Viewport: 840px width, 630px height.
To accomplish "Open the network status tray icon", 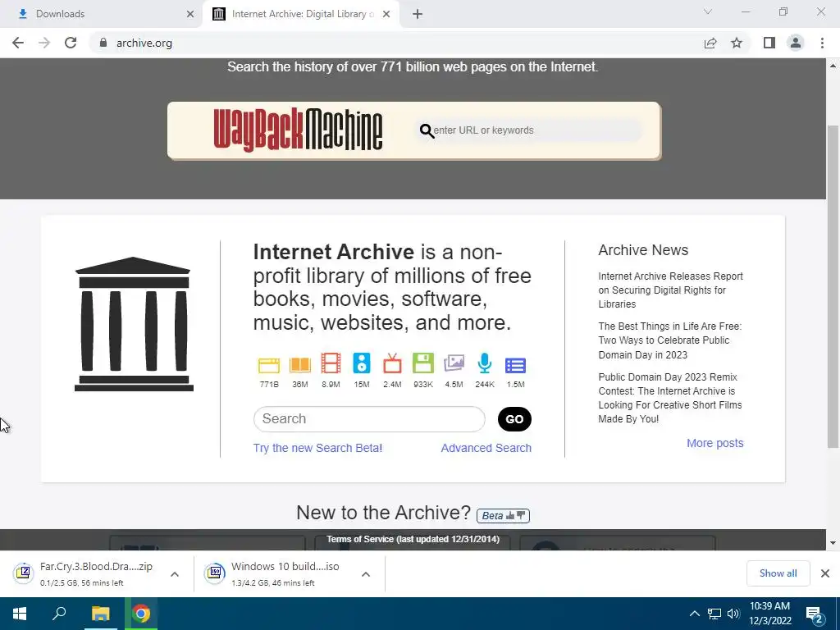I will [714, 614].
